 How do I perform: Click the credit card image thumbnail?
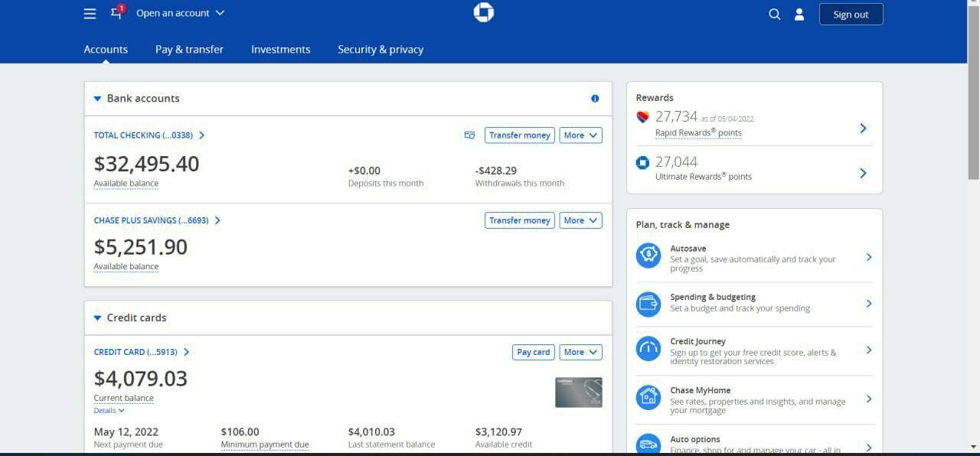[x=578, y=392]
